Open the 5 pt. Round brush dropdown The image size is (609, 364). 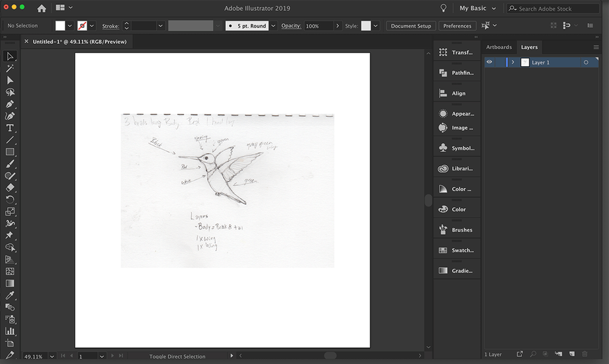tap(273, 26)
